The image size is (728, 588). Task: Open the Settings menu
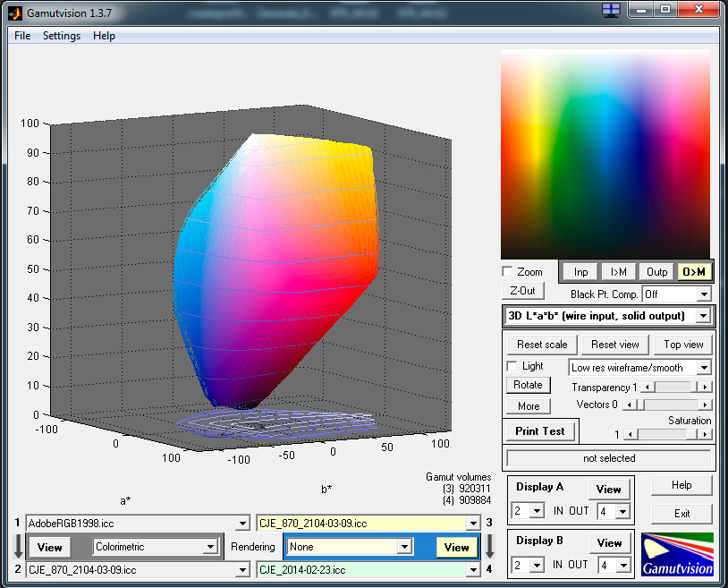click(62, 36)
